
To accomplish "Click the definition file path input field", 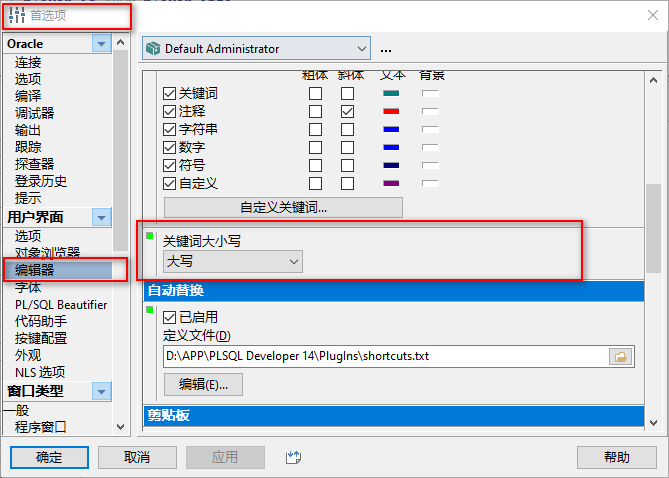I will tap(386, 356).
